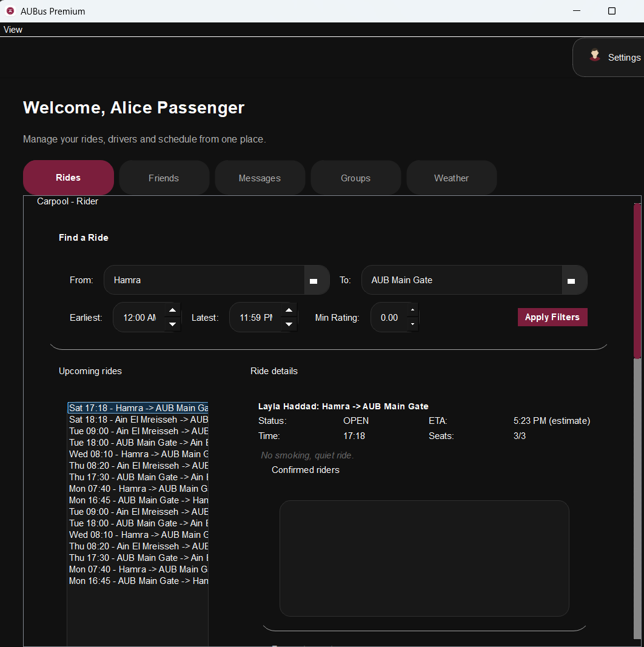The image size is (644, 647).
Task: Click the AUBus Premium app logo icon
Action: 10,11
